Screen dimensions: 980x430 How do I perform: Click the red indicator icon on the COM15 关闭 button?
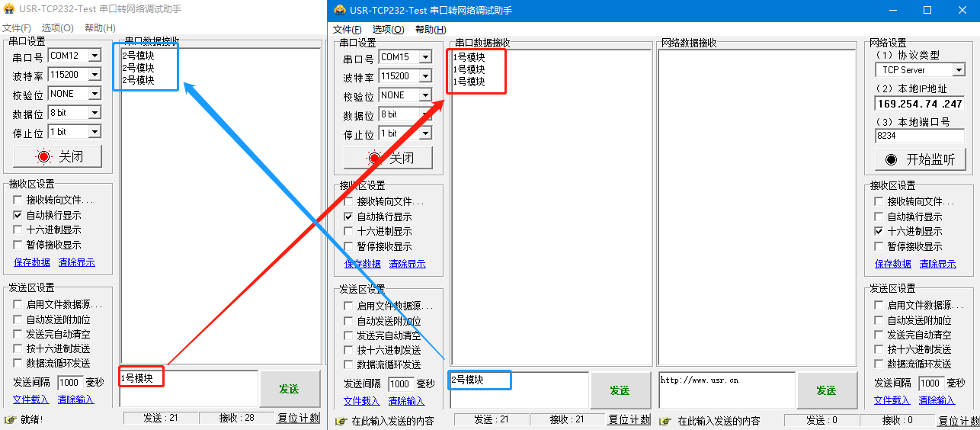[x=374, y=158]
